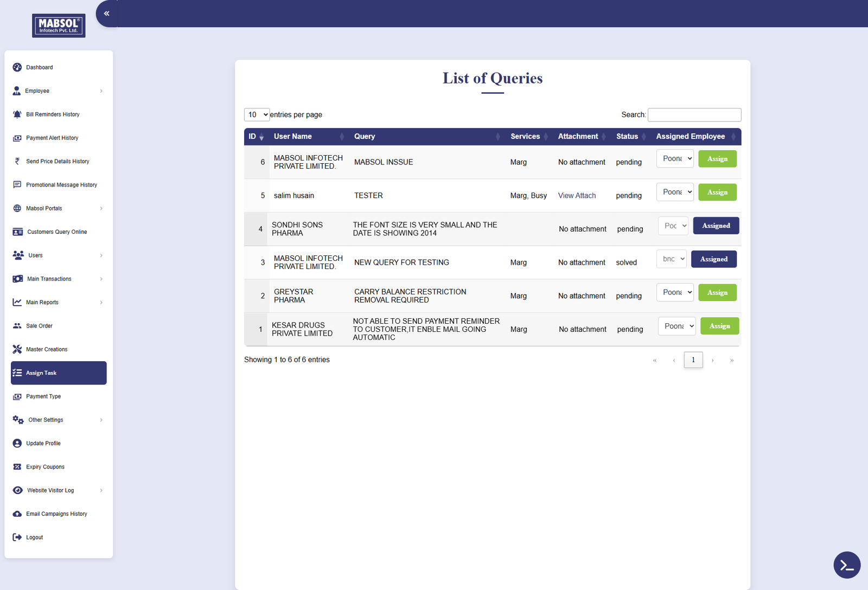The width and height of the screenshot is (868, 590).
Task: Open the bnc employee dropdown for query 3
Action: [671, 259]
